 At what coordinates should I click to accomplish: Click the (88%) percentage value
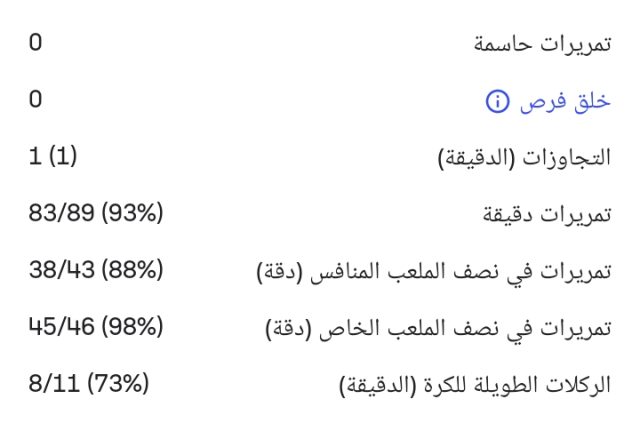pos(132,269)
